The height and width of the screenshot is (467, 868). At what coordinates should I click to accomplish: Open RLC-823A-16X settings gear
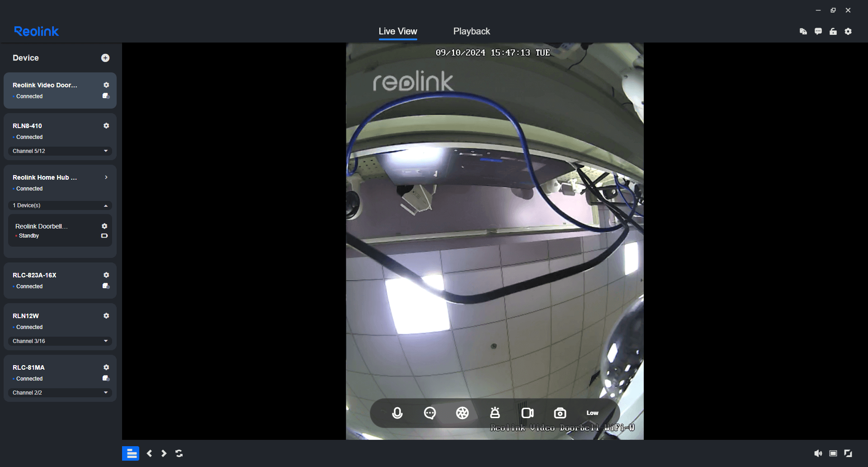coord(106,275)
